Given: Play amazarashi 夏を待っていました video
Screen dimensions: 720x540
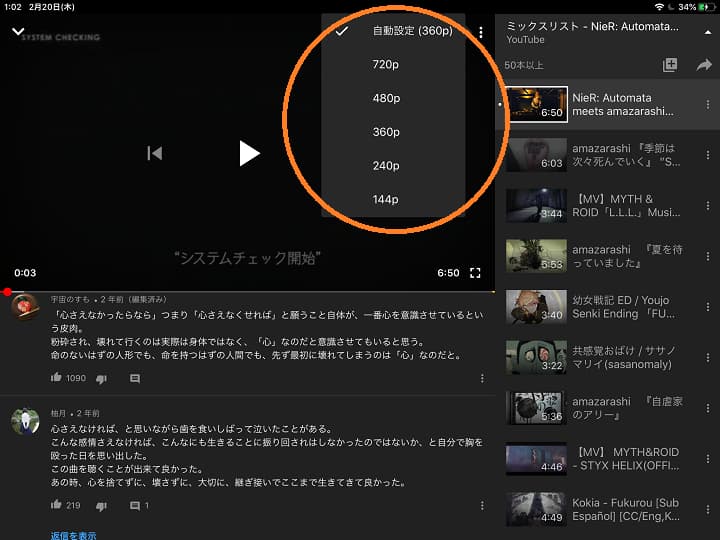Looking at the screenshot, I should pos(536,256).
